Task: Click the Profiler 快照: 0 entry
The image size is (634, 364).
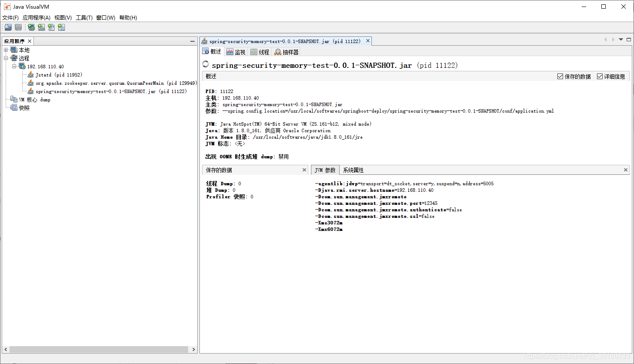Action: 229,197
